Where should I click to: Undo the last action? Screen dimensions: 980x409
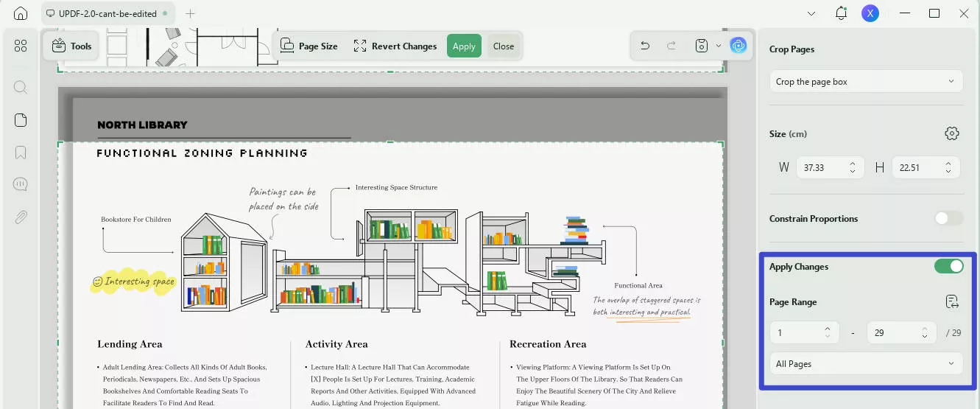(645, 46)
